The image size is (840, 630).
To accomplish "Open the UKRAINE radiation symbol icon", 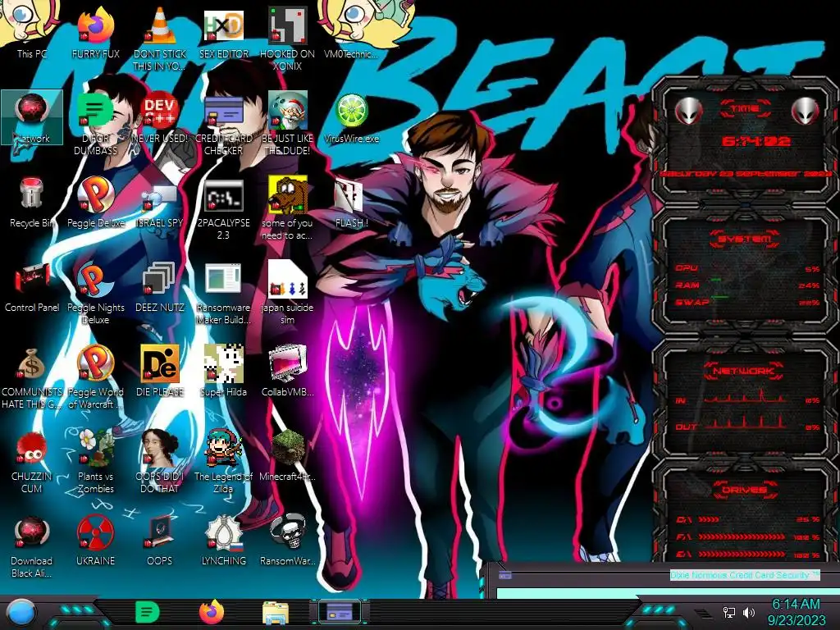I will (95, 540).
